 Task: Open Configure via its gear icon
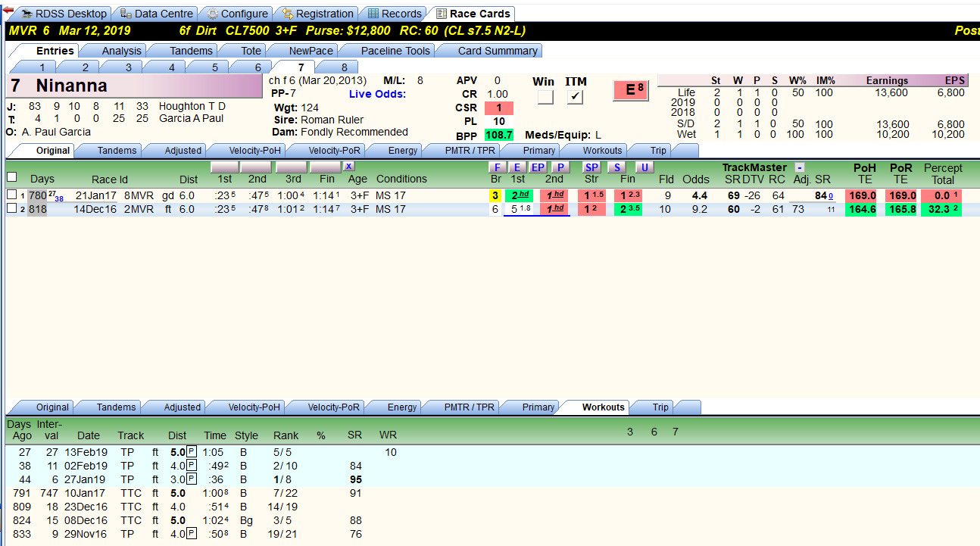point(213,14)
